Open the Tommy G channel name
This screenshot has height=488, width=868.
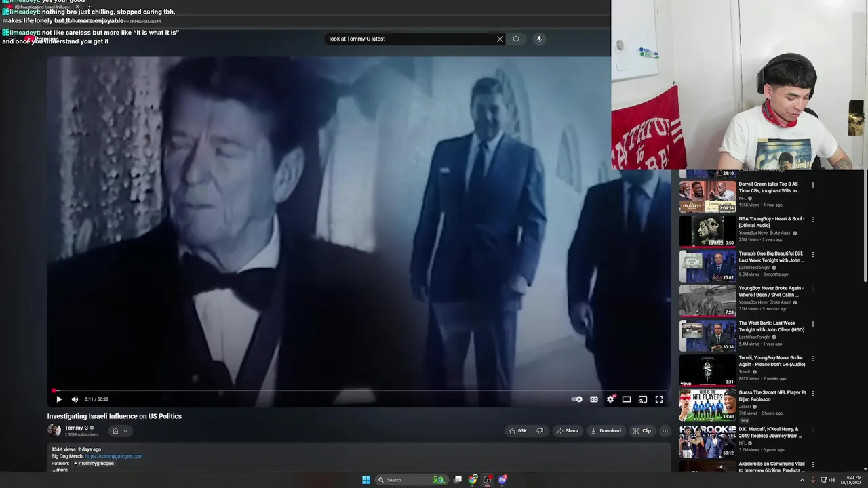(x=77, y=428)
